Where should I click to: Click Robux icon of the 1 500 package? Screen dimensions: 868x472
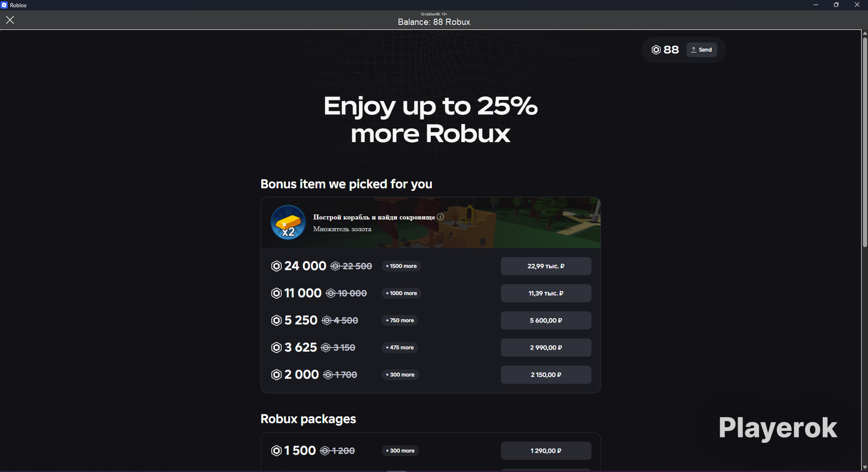click(277, 451)
